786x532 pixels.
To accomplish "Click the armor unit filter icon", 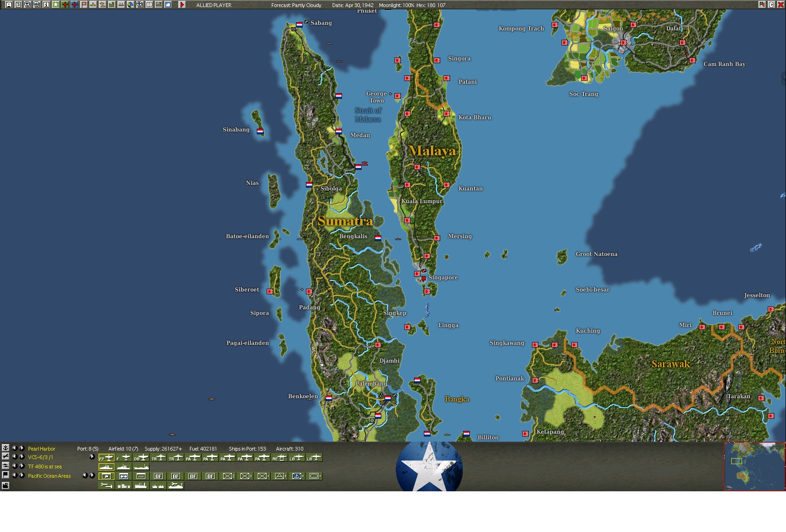I will point(314,476).
